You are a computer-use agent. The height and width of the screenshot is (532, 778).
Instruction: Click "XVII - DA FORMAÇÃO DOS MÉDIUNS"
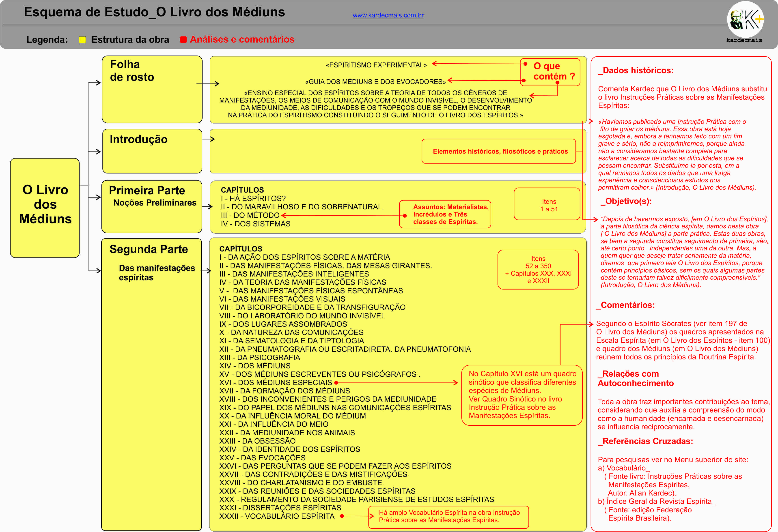pos(284,391)
